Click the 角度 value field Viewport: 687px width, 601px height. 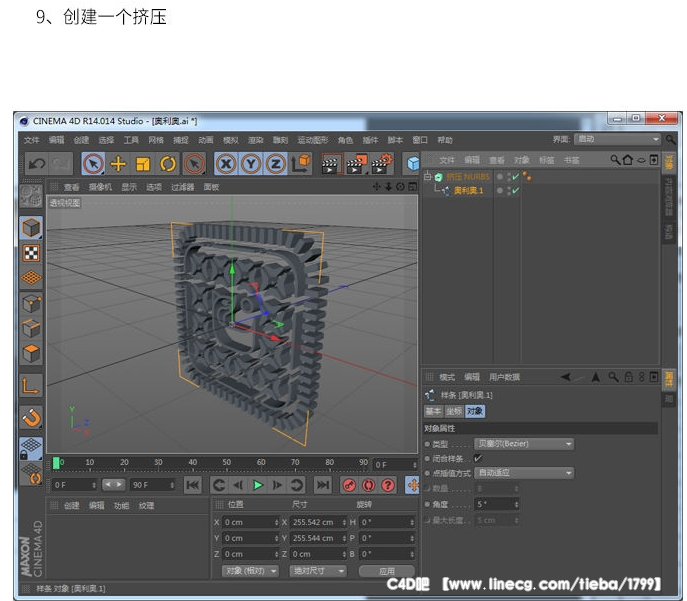coord(497,504)
